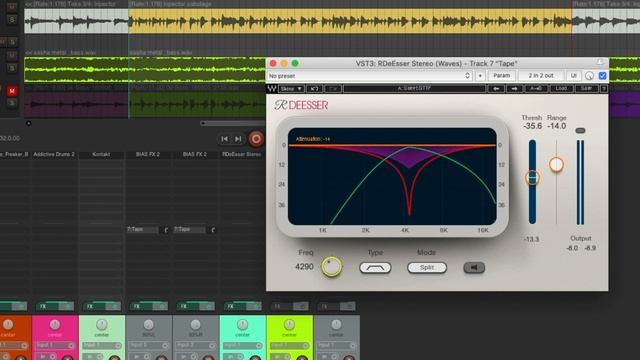Mute the sasha metal bass track
This screenshot has height=360, width=640.
coord(12,55)
